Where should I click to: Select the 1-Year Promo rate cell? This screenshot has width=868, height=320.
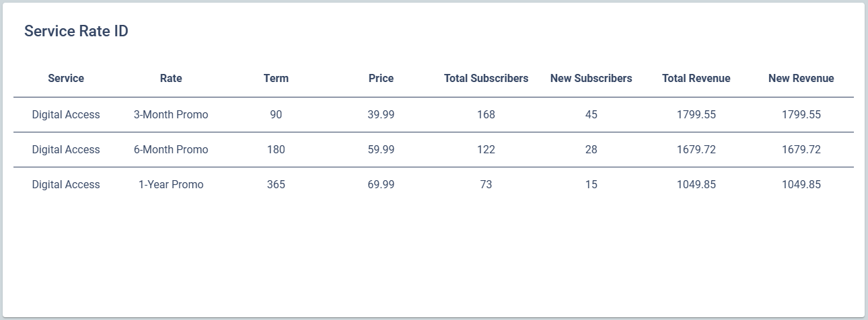tap(171, 185)
